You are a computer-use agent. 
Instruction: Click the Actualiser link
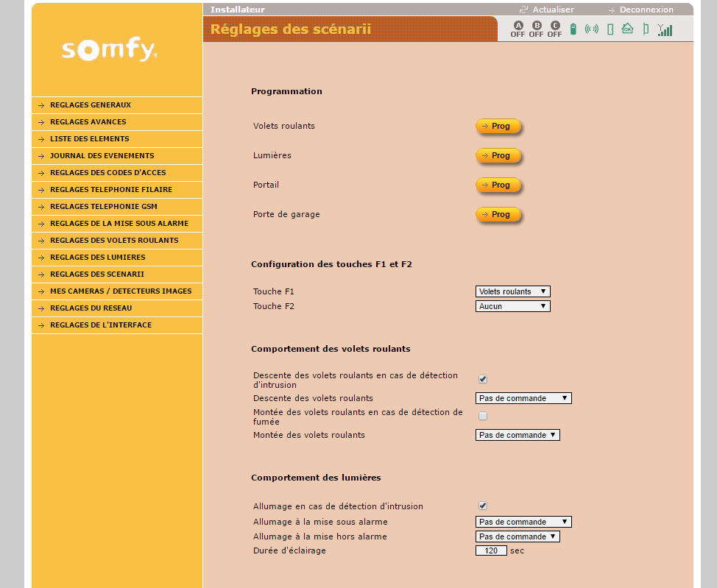point(554,10)
